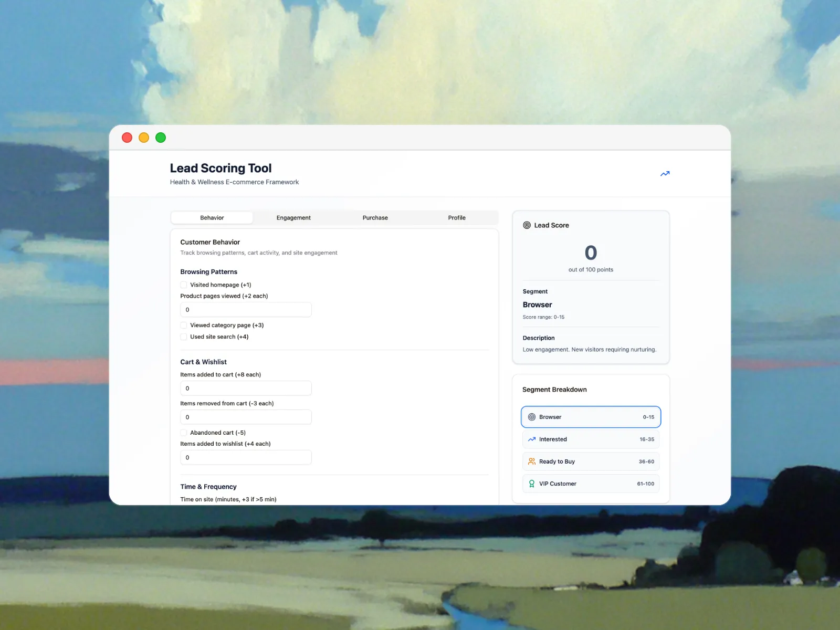
Task: Click the Browser segment target icon
Action: click(x=531, y=417)
